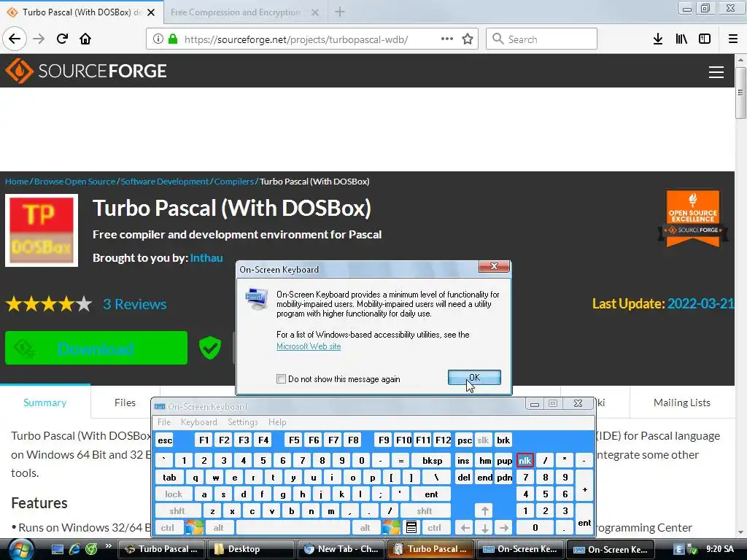
Task: Open a new browser tab with plus
Action: [x=340, y=12]
